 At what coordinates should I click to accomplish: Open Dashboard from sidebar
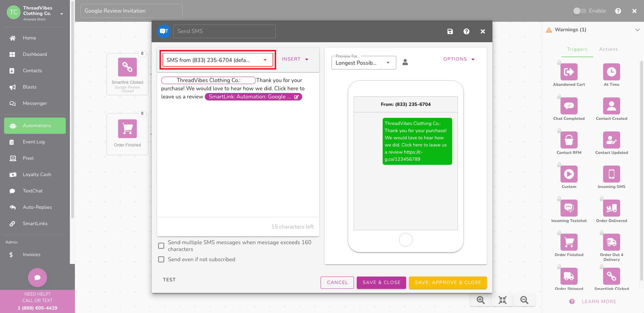tap(35, 54)
